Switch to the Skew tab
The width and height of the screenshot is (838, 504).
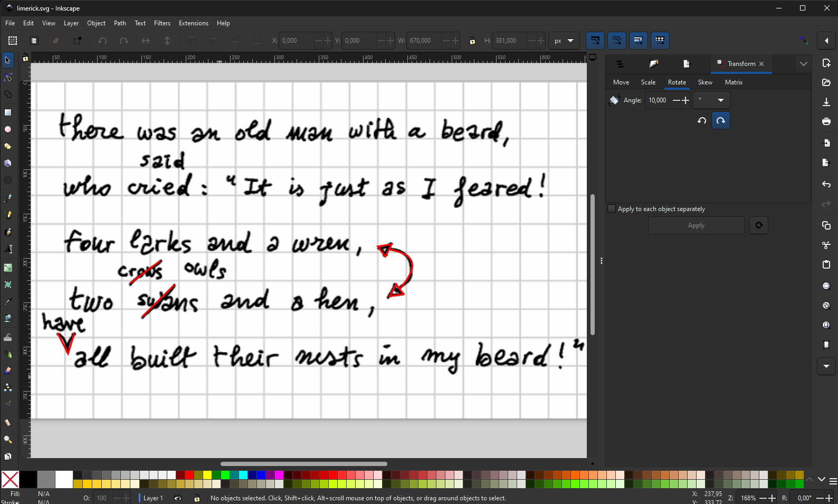pyautogui.click(x=705, y=82)
